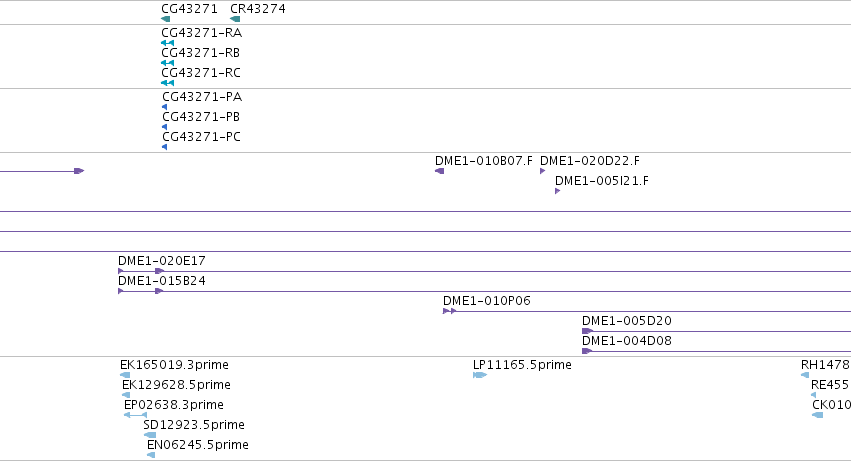
Task: Click the unlabeled purple arrowhead at left edge
Action: pos(79,171)
